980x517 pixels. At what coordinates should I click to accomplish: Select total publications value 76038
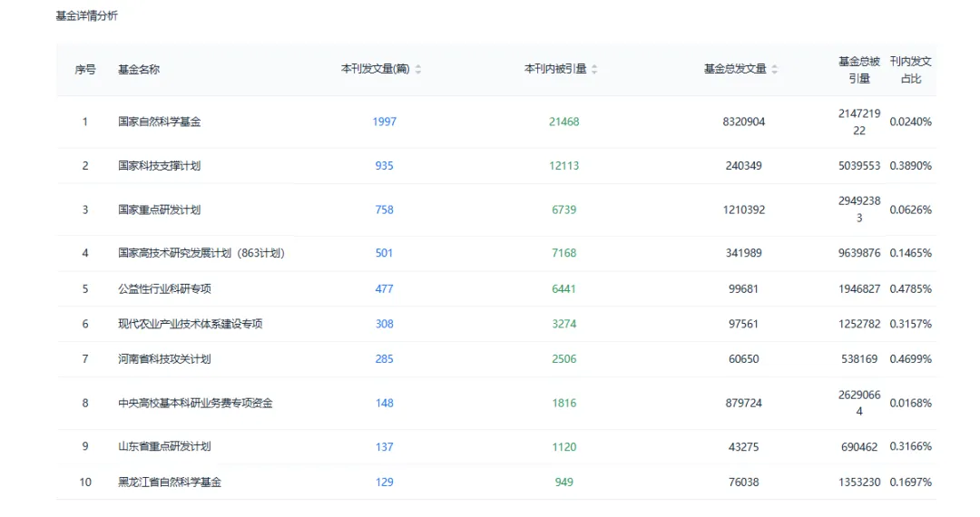tap(744, 482)
